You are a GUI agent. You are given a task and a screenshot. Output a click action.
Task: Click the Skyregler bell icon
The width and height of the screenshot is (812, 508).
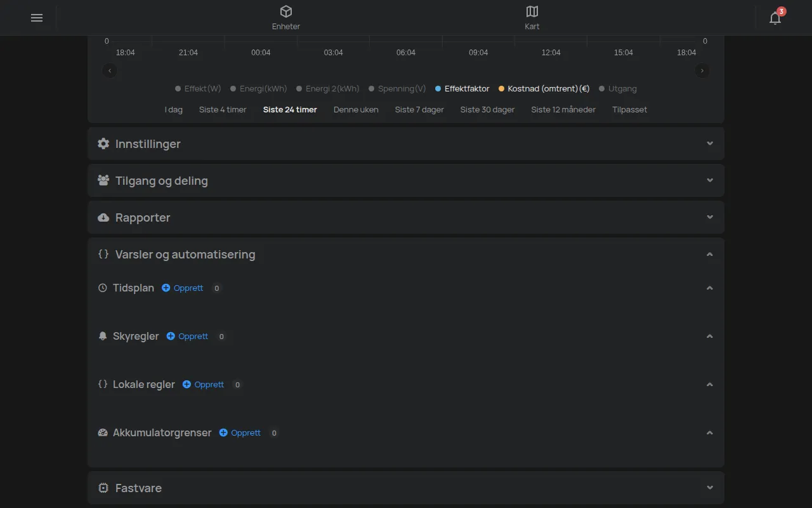103,336
